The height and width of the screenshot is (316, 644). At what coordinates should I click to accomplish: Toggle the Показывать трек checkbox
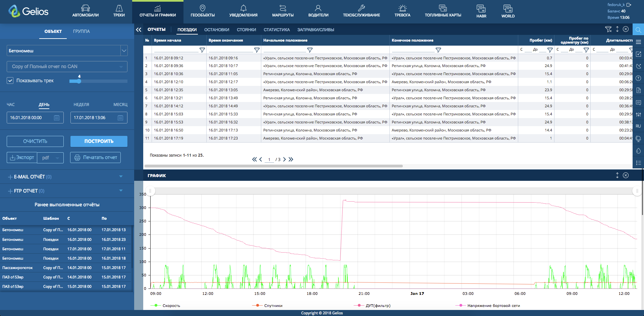point(10,81)
